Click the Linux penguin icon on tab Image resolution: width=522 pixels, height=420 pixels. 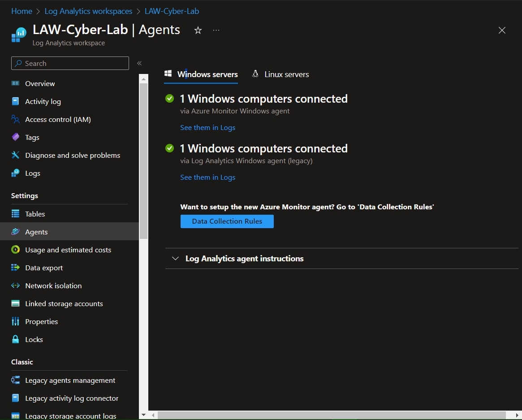click(x=255, y=74)
